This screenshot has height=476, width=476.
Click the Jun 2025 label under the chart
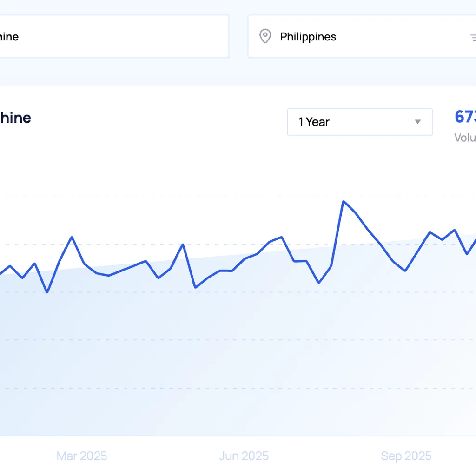pyautogui.click(x=244, y=456)
